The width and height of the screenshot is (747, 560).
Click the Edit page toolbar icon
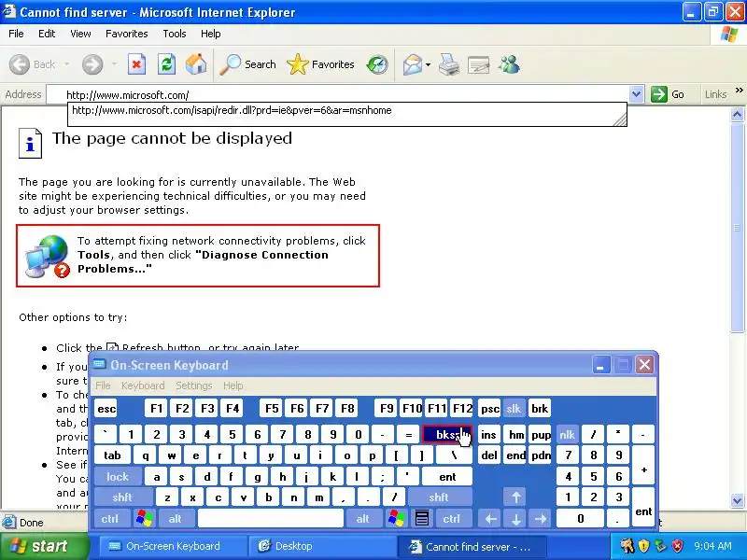tap(478, 64)
